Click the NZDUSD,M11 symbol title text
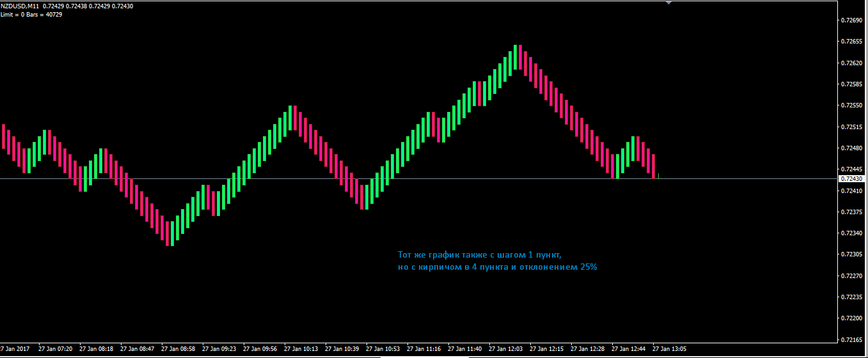The height and width of the screenshot is (358, 868). coord(20,6)
